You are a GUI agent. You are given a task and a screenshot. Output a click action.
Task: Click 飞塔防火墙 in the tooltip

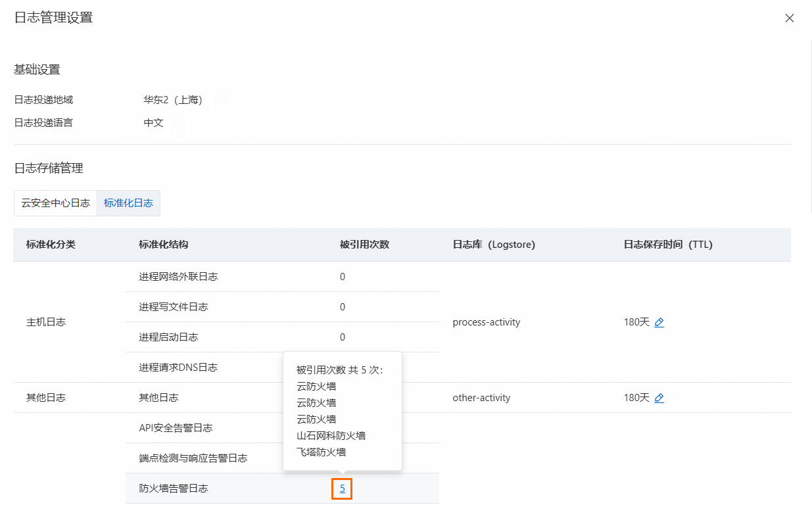coord(321,452)
